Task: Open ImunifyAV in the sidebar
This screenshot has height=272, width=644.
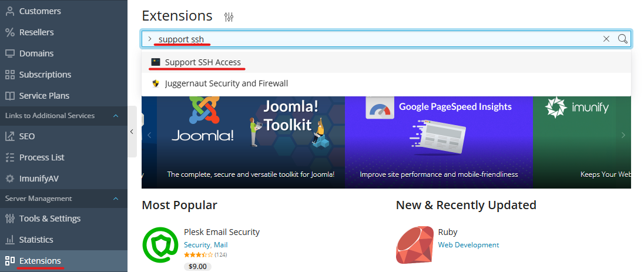Action: point(63,179)
